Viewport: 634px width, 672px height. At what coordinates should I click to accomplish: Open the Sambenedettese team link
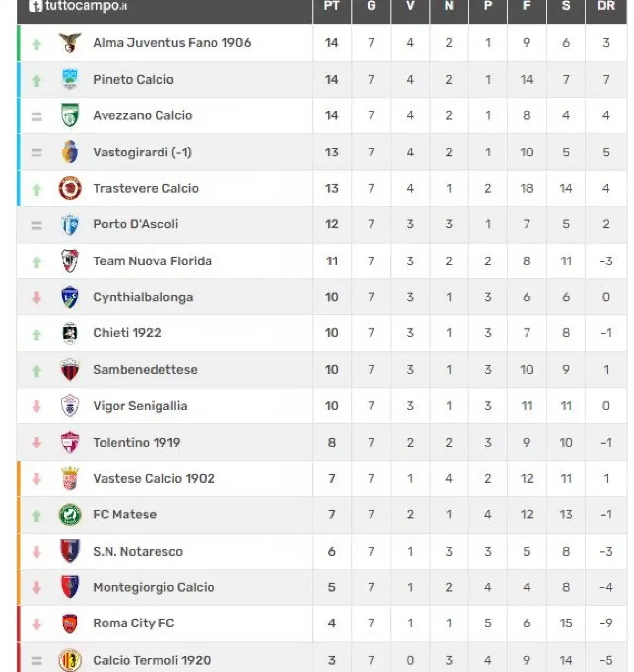click(145, 370)
